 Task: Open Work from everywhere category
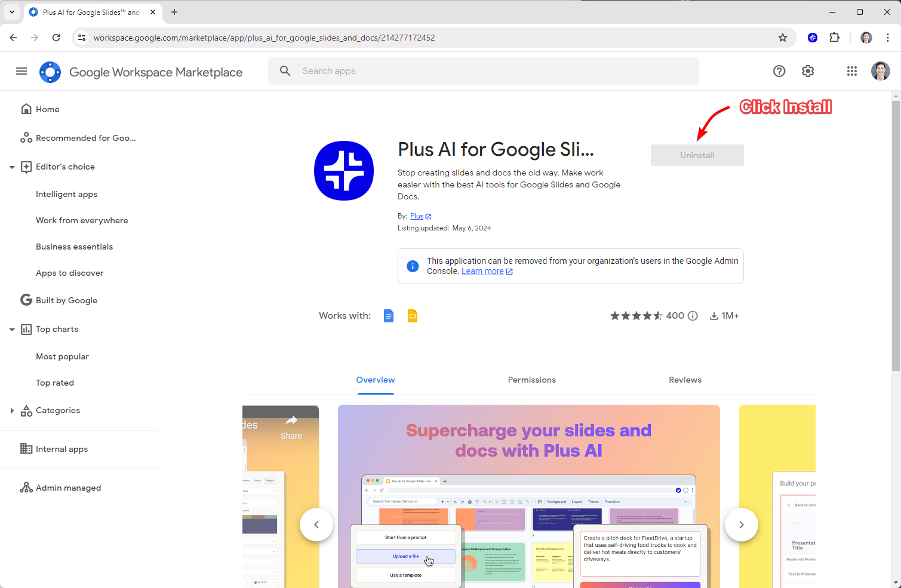82,220
